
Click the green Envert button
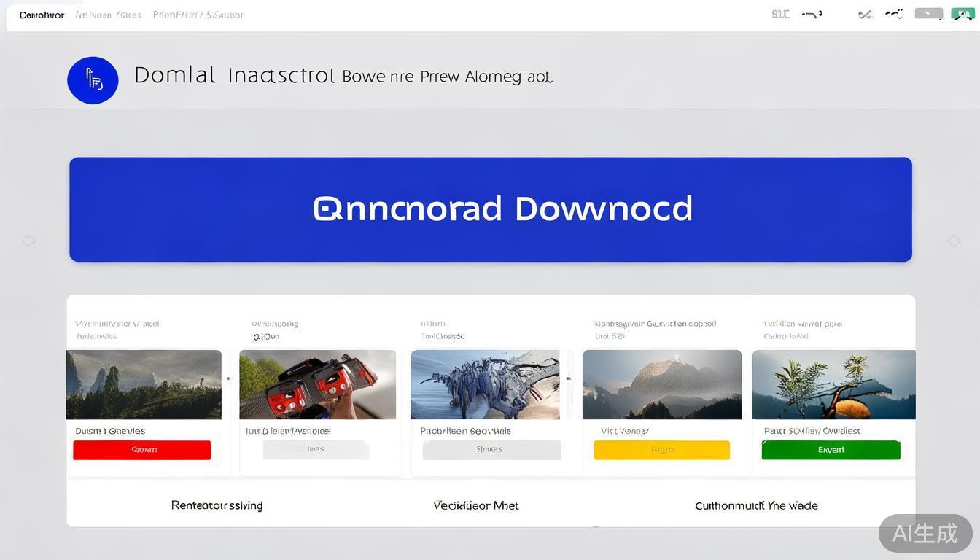(x=831, y=450)
